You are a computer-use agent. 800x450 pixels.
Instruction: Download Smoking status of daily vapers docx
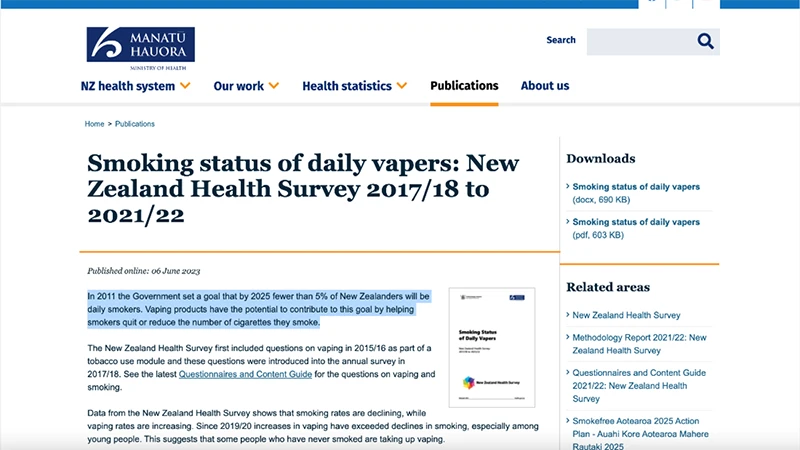click(x=636, y=193)
